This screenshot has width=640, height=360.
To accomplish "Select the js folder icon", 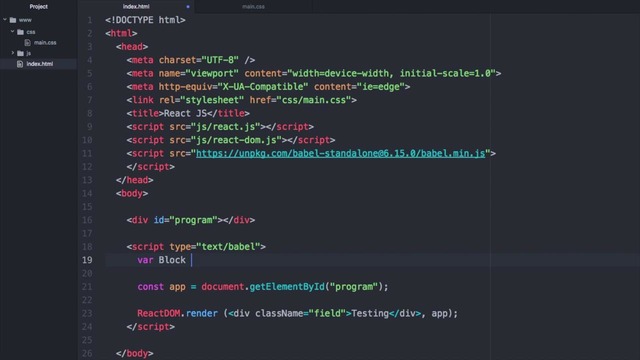I will point(20,53).
